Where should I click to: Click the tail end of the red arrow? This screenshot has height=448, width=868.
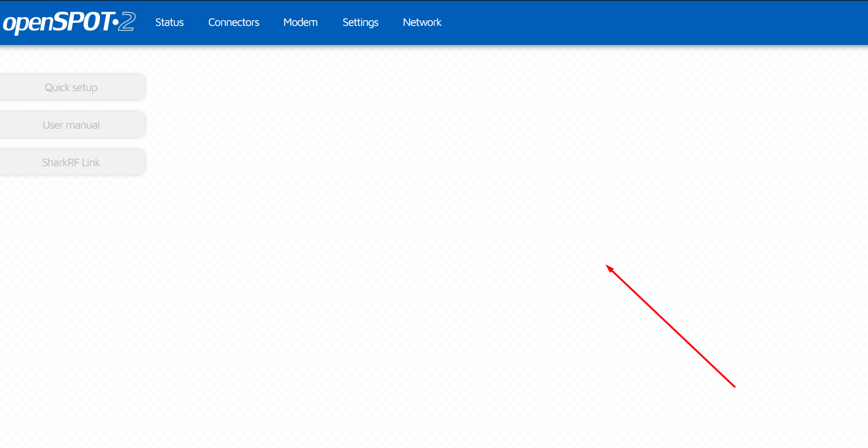coord(735,387)
